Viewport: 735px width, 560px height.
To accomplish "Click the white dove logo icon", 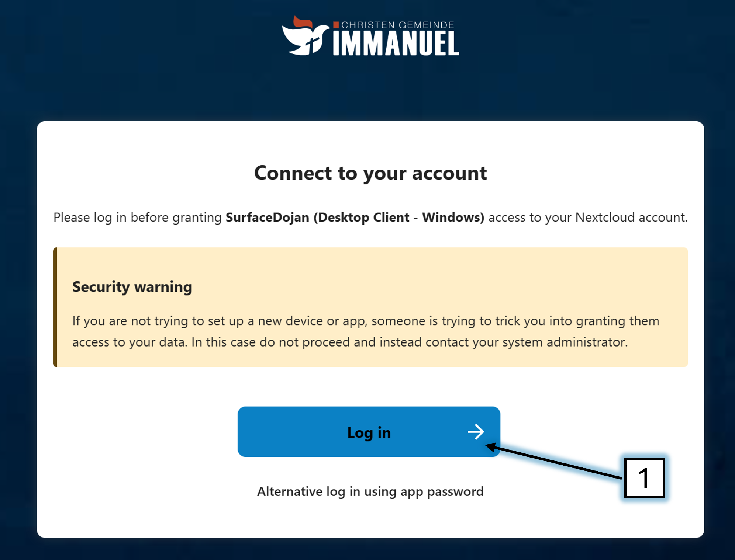I will [x=303, y=41].
